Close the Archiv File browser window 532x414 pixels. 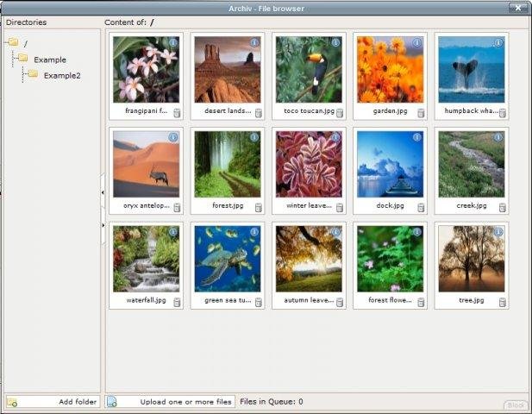pyautogui.click(x=518, y=8)
